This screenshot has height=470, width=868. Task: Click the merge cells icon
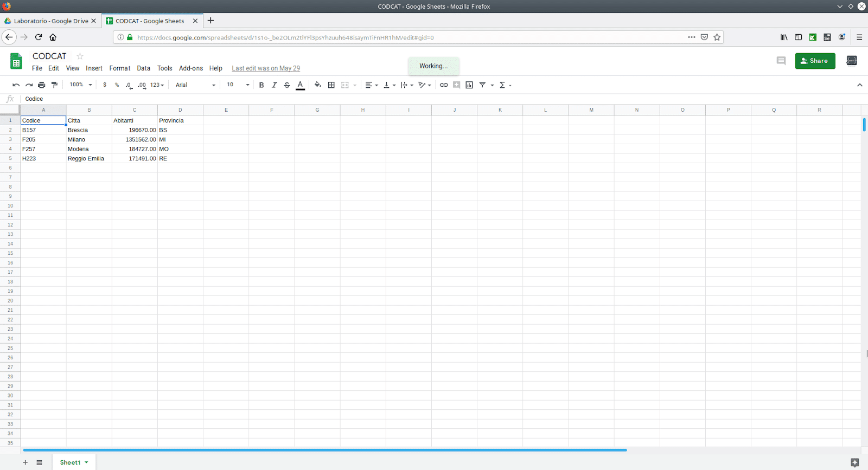click(345, 85)
